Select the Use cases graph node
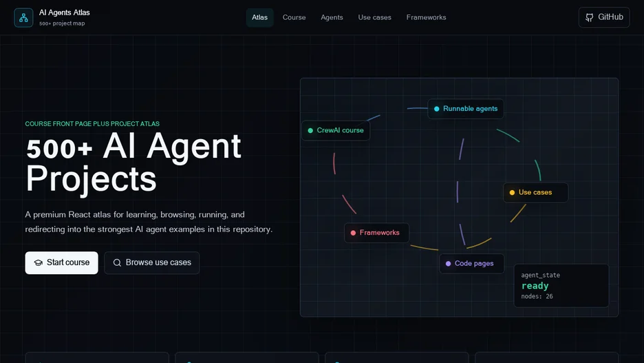Viewport: 644px width, 363px height. 535,192
